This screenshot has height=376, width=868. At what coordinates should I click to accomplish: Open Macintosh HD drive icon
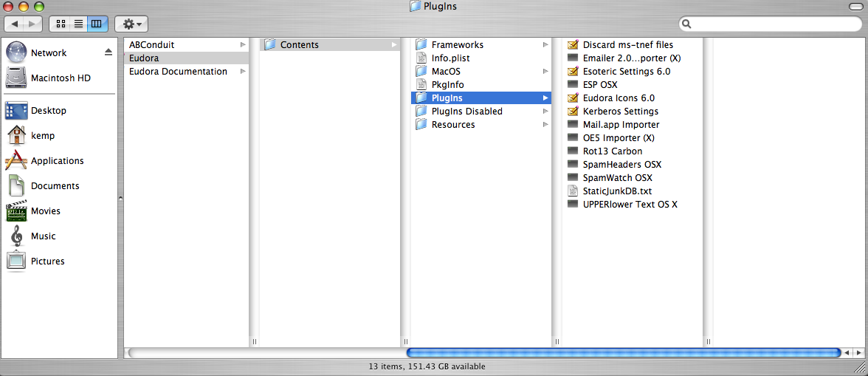[x=15, y=78]
